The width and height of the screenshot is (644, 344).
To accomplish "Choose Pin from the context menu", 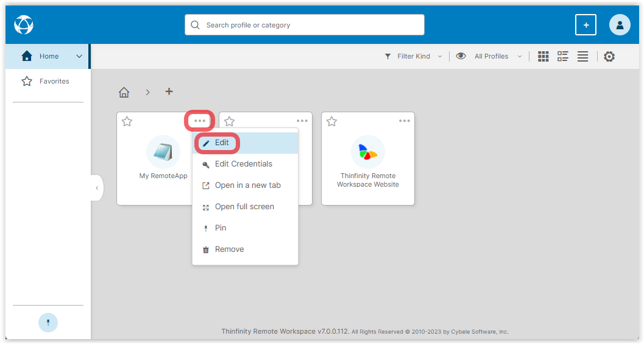I will [x=245, y=228].
